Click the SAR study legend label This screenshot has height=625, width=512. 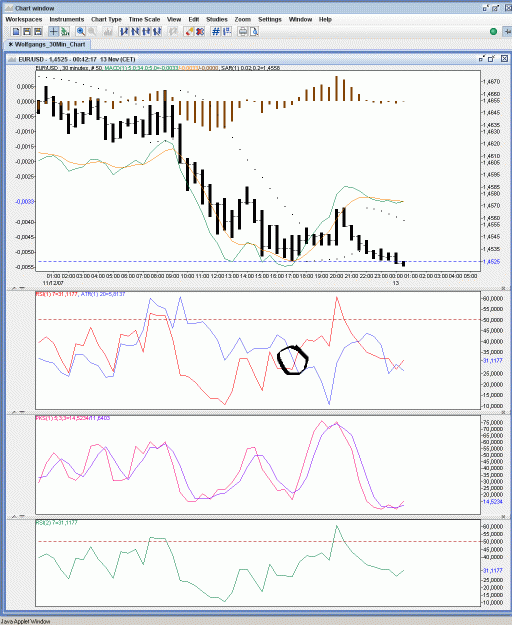tap(250, 68)
